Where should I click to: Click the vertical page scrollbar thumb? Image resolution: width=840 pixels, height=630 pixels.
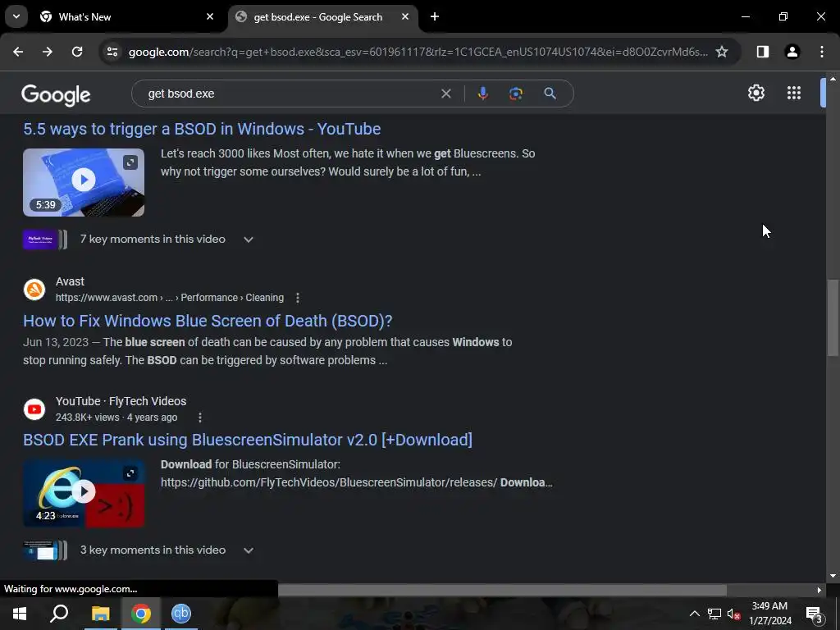pyautogui.click(x=833, y=317)
